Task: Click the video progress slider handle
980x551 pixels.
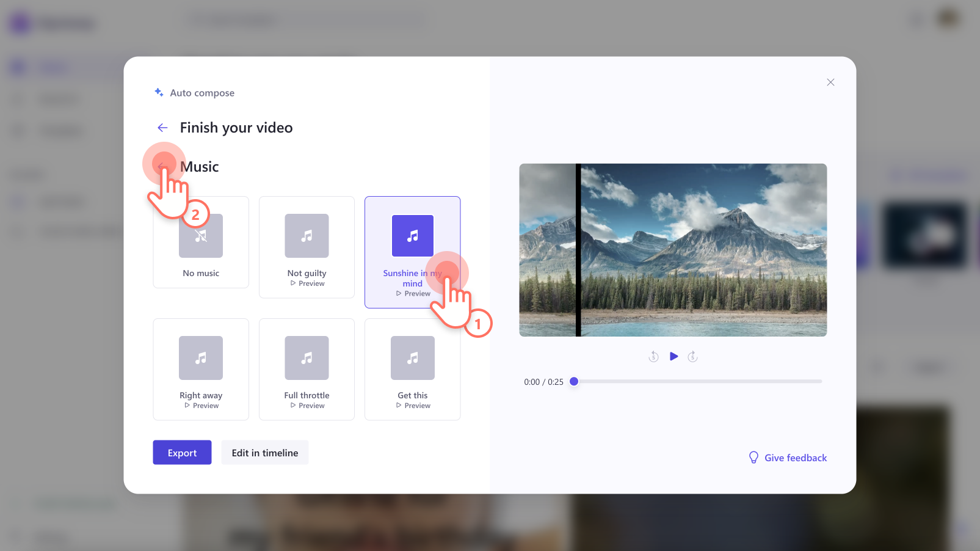Action: tap(574, 381)
